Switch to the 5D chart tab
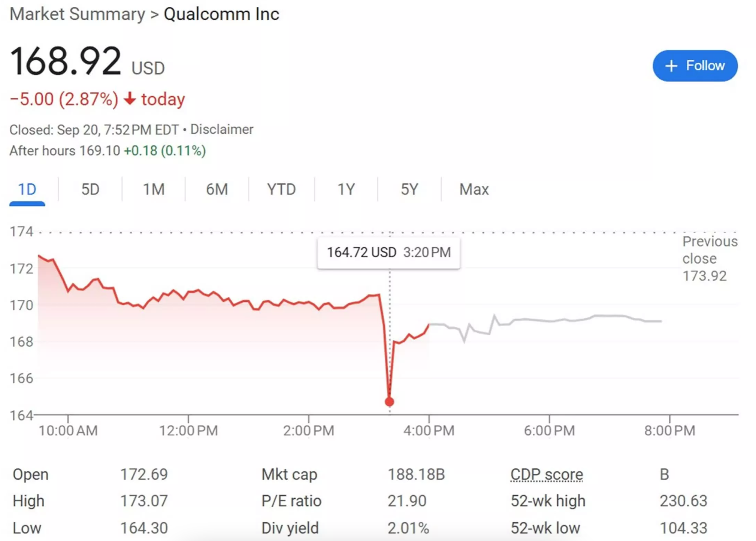The image size is (756, 541). point(90,190)
